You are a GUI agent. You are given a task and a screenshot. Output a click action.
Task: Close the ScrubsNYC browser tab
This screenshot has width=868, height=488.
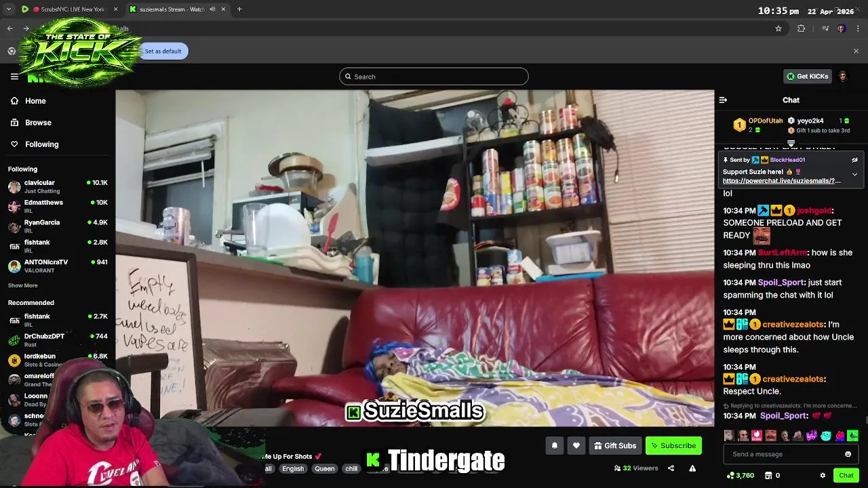(x=116, y=9)
